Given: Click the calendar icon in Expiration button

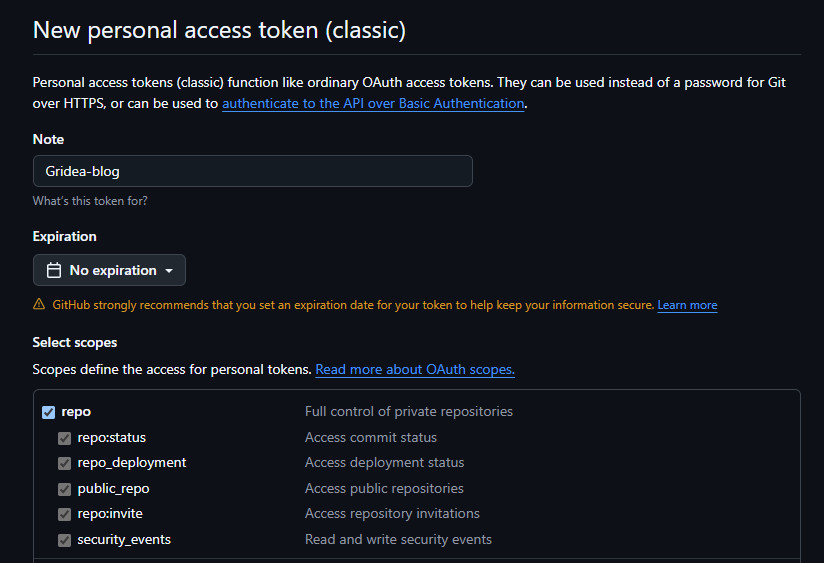Looking at the screenshot, I should 53,270.
